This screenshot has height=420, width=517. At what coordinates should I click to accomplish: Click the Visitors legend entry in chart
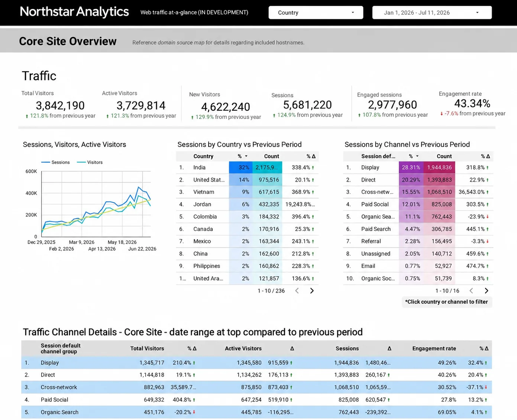click(90, 162)
